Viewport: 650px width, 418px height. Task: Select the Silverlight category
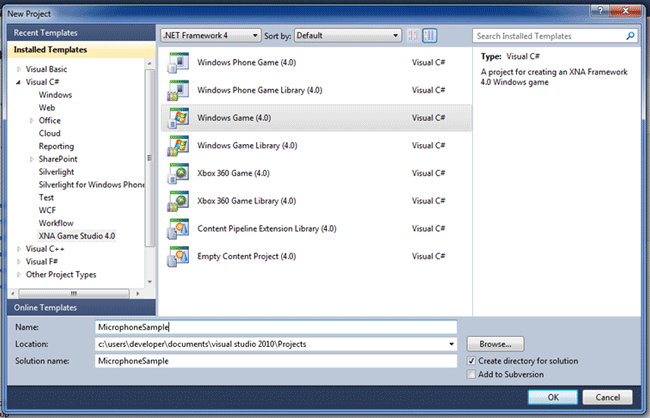pos(56,172)
